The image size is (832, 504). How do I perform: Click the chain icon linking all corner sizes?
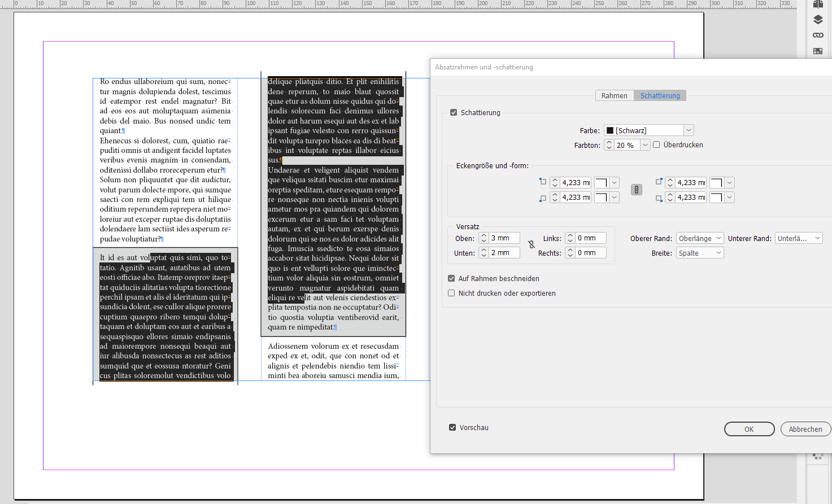coord(636,190)
